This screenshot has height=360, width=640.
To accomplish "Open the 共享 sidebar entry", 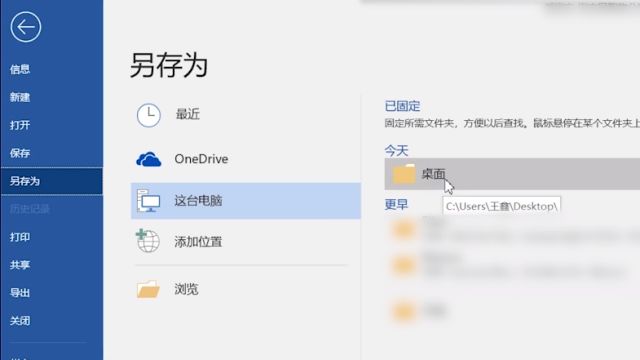I will coord(20,265).
